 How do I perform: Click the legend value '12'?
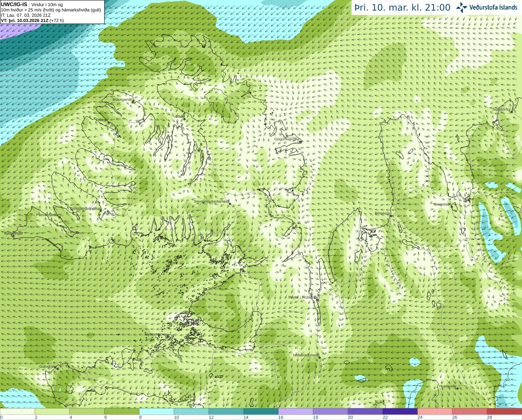click(211, 417)
